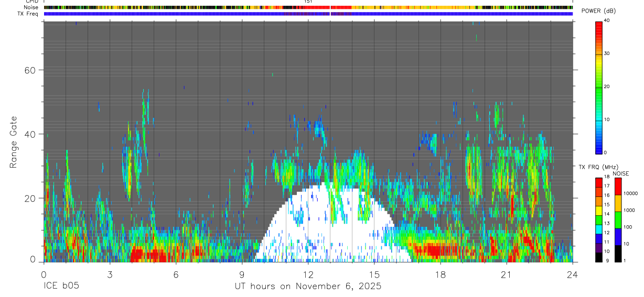This screenshot has width=644, height=297.
Task: Click noise scale value 10000
Action: click(630, 193)
